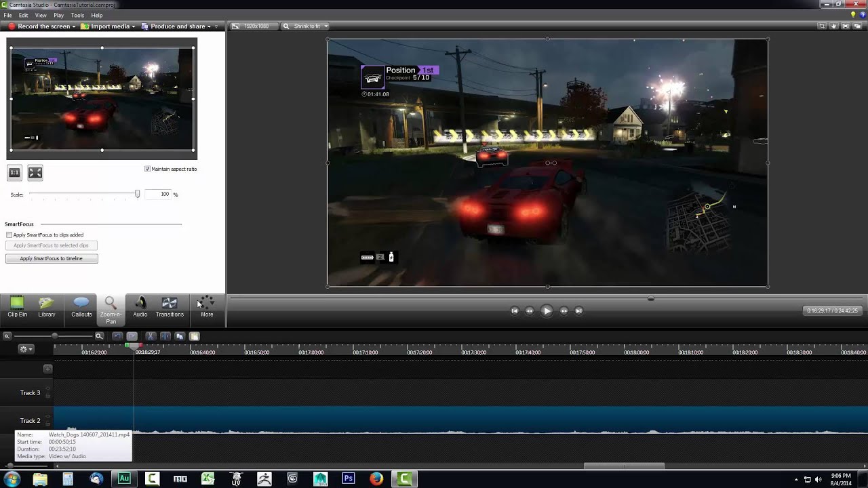Split the clip at the playhead
868x488 pixels.
click(165, 336)
